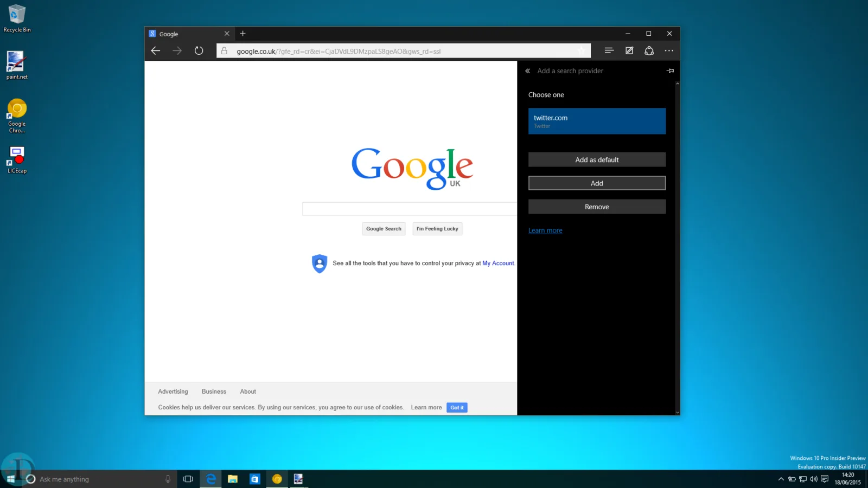Open the Advertising footer link
868x488 pixels.
(x=173, y=391)
